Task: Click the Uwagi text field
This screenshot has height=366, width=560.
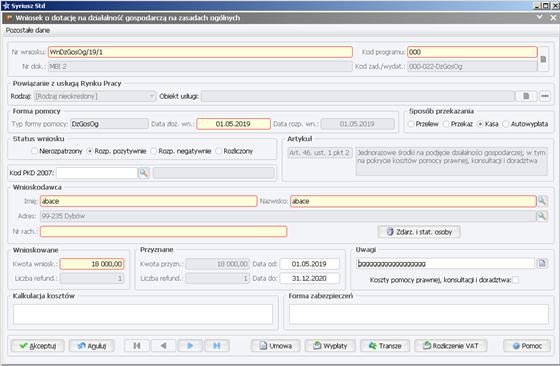Action: pyautogui.click(x=445, y=264)
